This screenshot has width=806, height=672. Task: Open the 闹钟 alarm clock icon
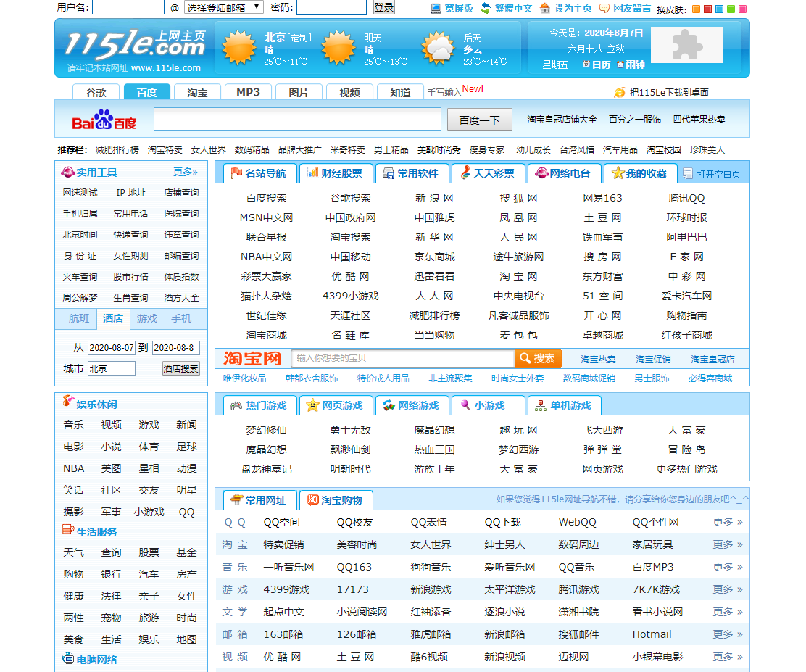pos(620,65)
